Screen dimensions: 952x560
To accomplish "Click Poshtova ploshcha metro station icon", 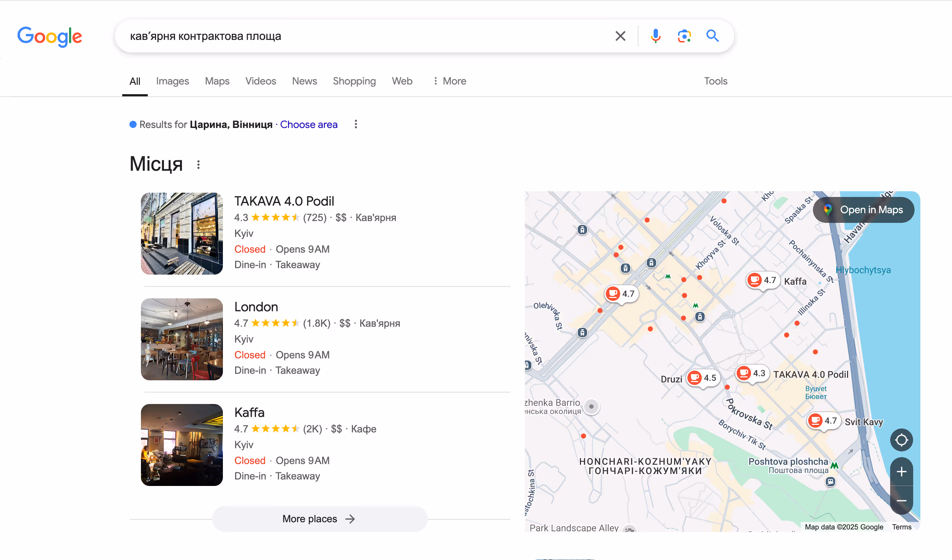I will [834, 465].
